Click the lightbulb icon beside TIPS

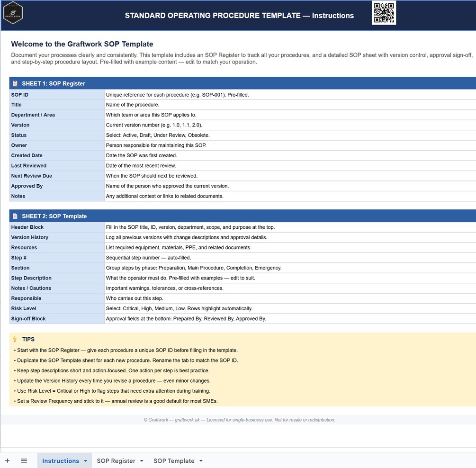15,339
